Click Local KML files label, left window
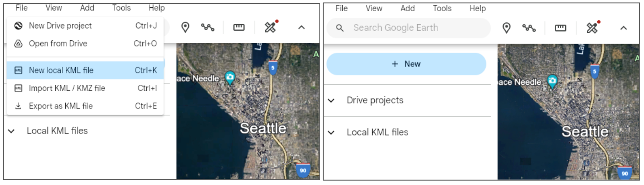Screen dimensions: 644x185 [x=57, y=131]
